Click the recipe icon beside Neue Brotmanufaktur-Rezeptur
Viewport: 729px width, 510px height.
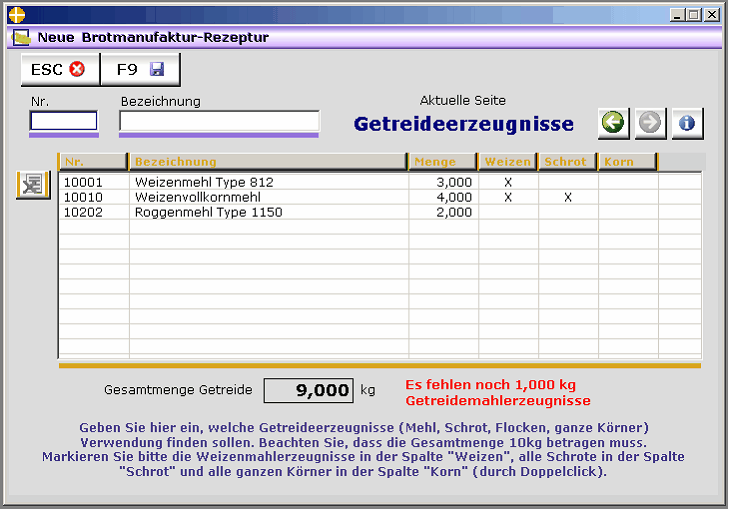coord(21,37)
